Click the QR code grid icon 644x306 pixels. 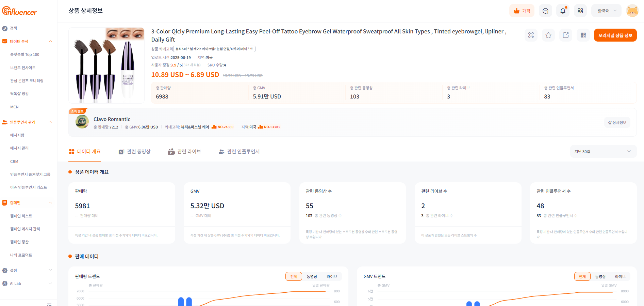click(x=583, y=35)
